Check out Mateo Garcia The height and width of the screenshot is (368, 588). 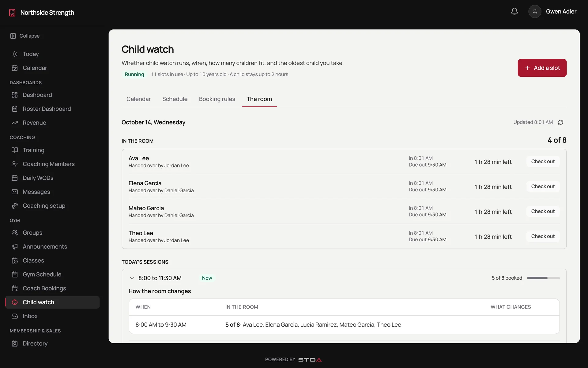[543, 211]
